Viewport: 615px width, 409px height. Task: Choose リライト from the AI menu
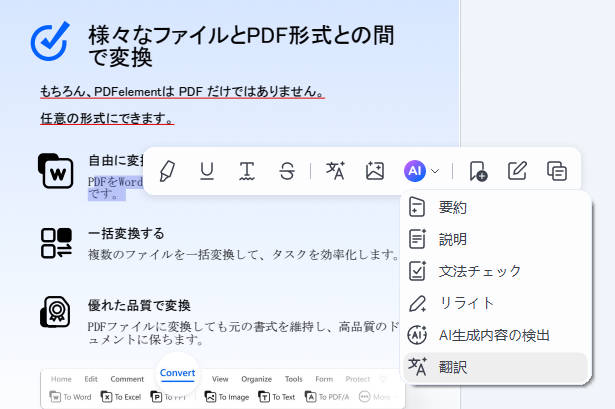(x=496, y=304)
